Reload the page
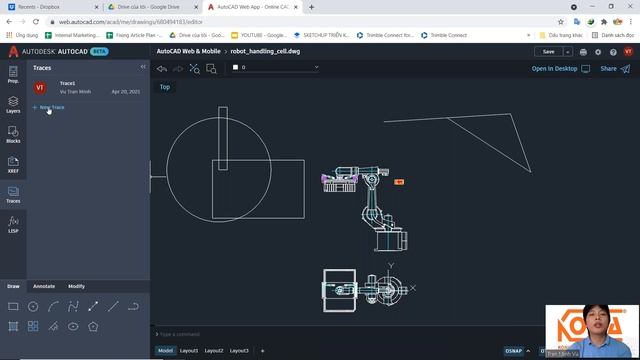 pos(36,22)
